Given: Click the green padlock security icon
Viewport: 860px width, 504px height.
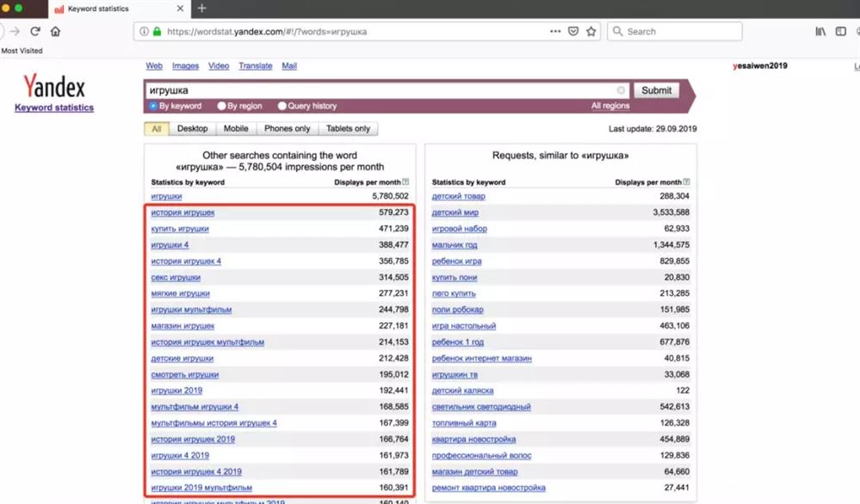Looking at the screenshot, I should click(x=157, y=31).
